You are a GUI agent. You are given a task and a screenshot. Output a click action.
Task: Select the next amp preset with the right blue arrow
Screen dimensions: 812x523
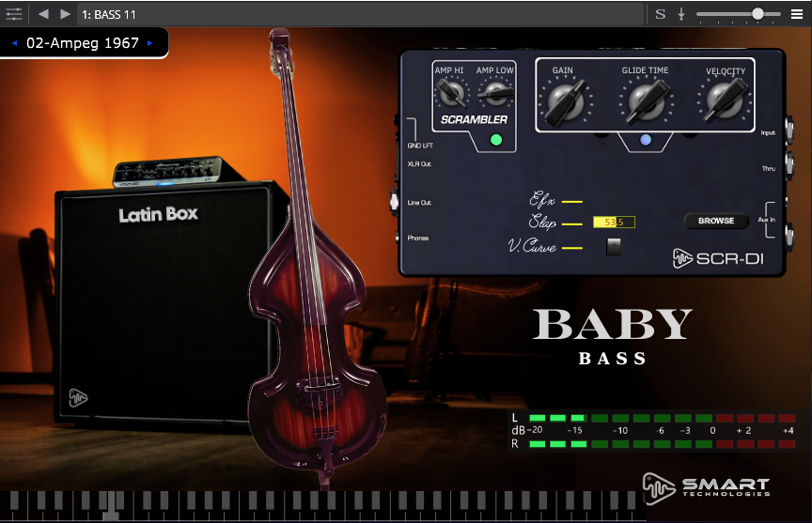150,43
